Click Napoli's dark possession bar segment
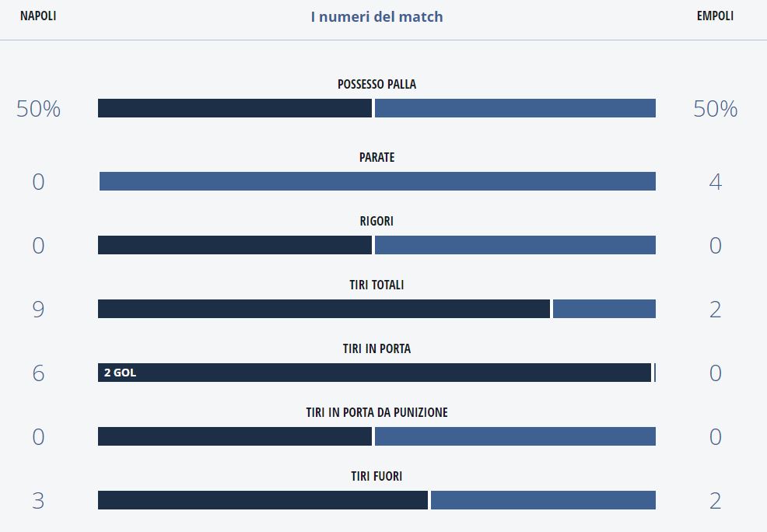This screenshot has height=532, width=767. click(x=234, y=108)
